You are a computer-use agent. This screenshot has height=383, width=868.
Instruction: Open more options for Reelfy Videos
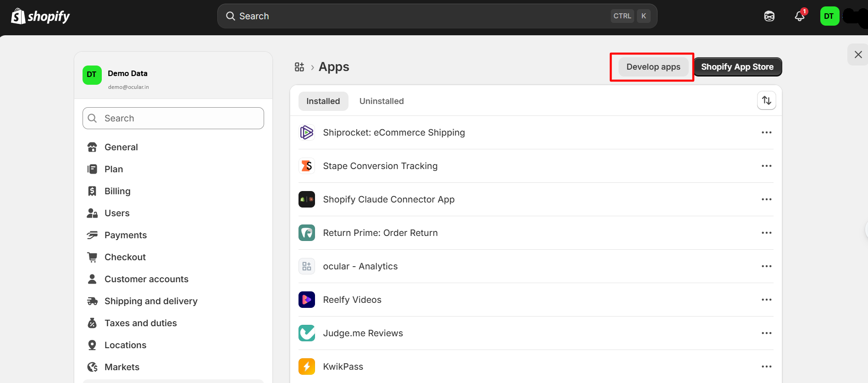[x=767, y=300]
